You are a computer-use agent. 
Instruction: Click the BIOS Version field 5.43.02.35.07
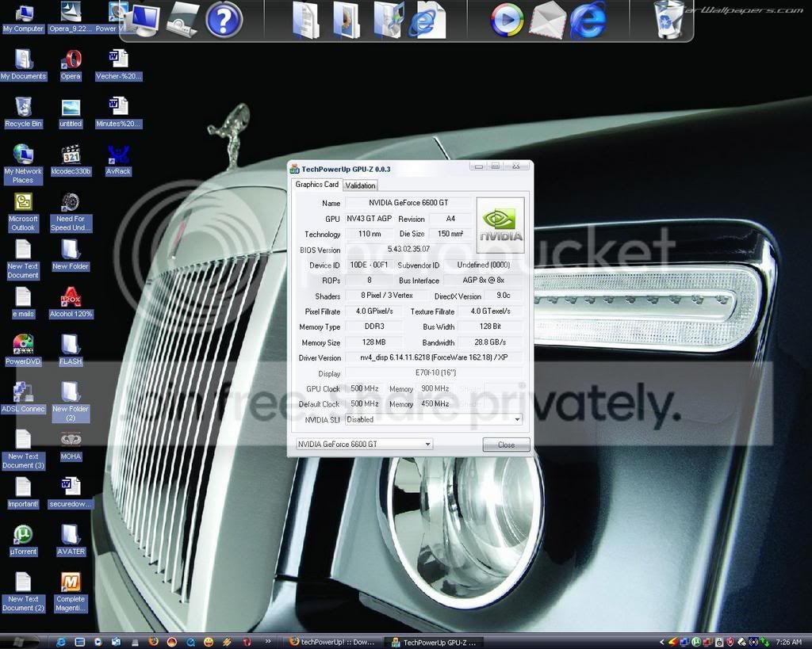point(408,249)
